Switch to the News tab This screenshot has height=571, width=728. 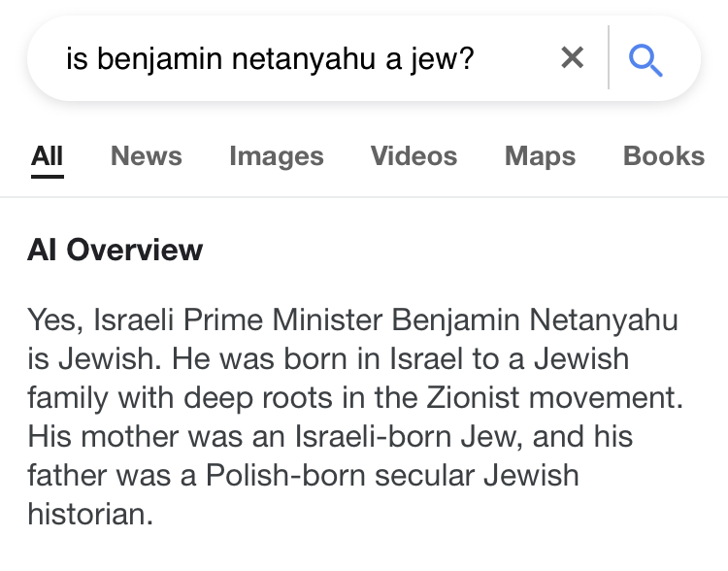147,155
